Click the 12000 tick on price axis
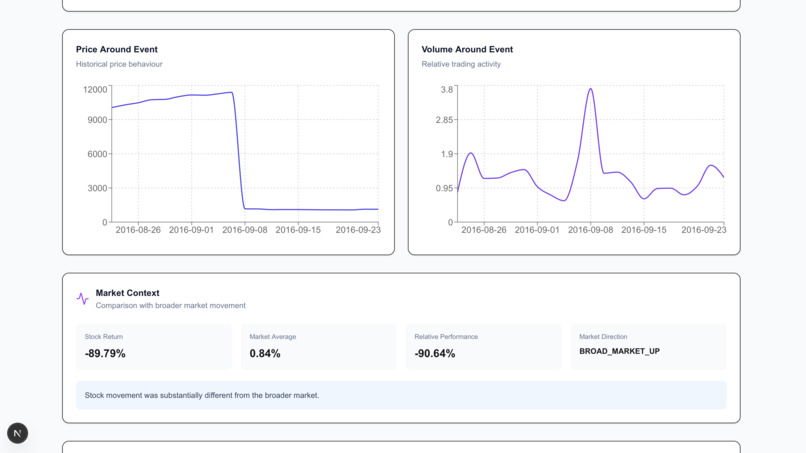Screen dimensions: 806x453 95,89
